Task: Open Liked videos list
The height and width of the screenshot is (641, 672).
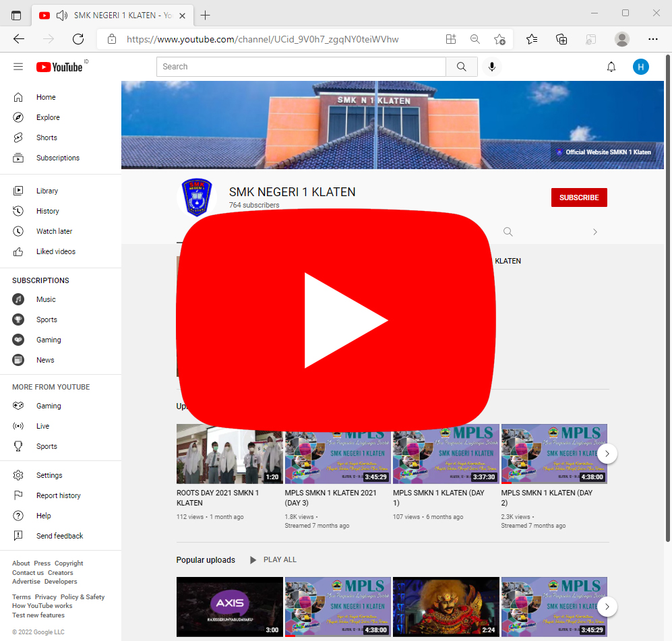Action: click(x=61, y=251)
